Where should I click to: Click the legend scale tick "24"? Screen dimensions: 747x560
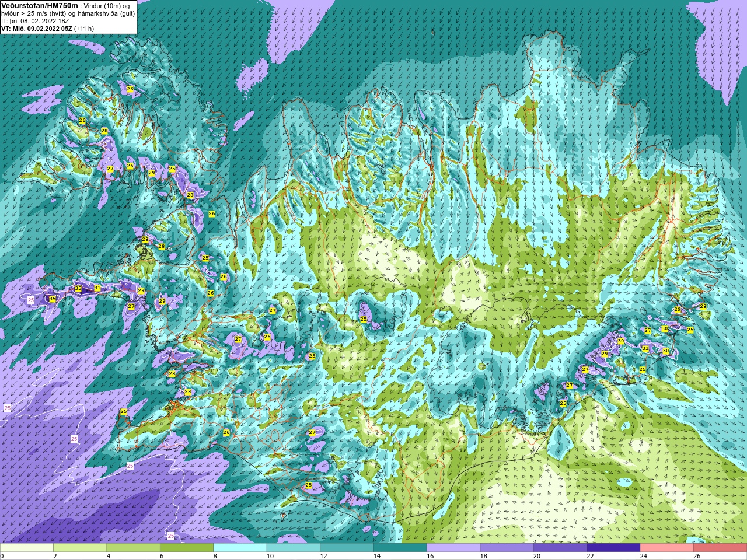point(643,556)
